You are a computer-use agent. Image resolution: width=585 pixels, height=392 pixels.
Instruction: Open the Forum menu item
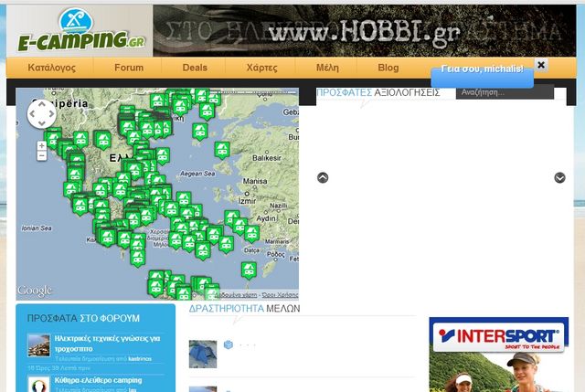point(129,68)
